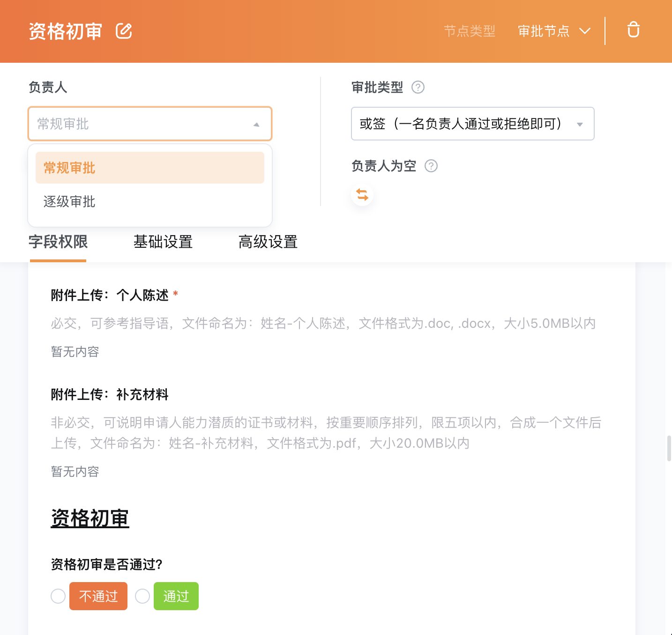672x635 pixels.
Task: Select the 不通过 radio button
Action: [58, 596]
